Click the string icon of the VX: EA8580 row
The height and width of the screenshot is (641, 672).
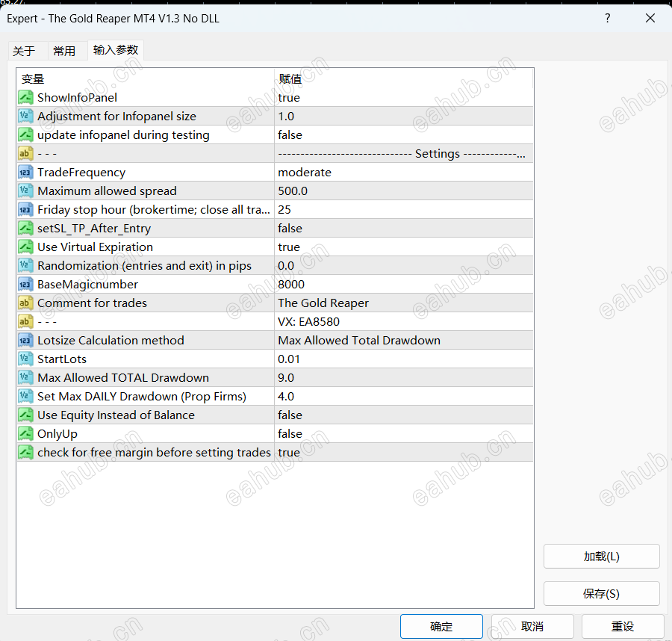25,321
